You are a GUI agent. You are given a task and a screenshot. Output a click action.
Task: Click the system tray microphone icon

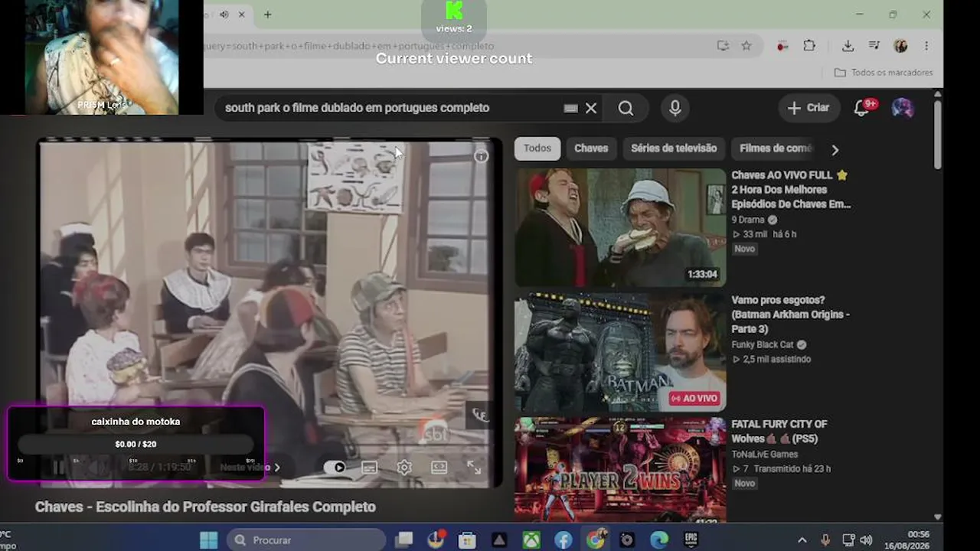pyautogui.click(x=825, y=540)
